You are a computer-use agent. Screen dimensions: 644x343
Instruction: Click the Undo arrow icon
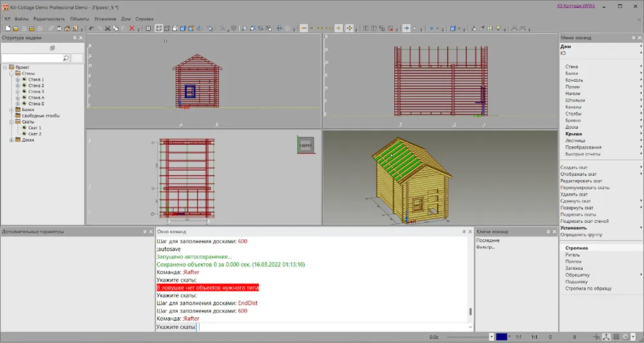(91, 28)
